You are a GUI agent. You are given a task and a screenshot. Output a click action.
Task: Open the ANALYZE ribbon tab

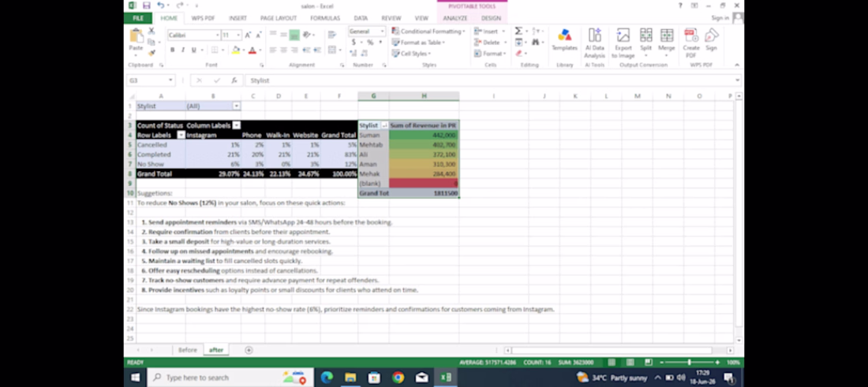coord(455,18)
